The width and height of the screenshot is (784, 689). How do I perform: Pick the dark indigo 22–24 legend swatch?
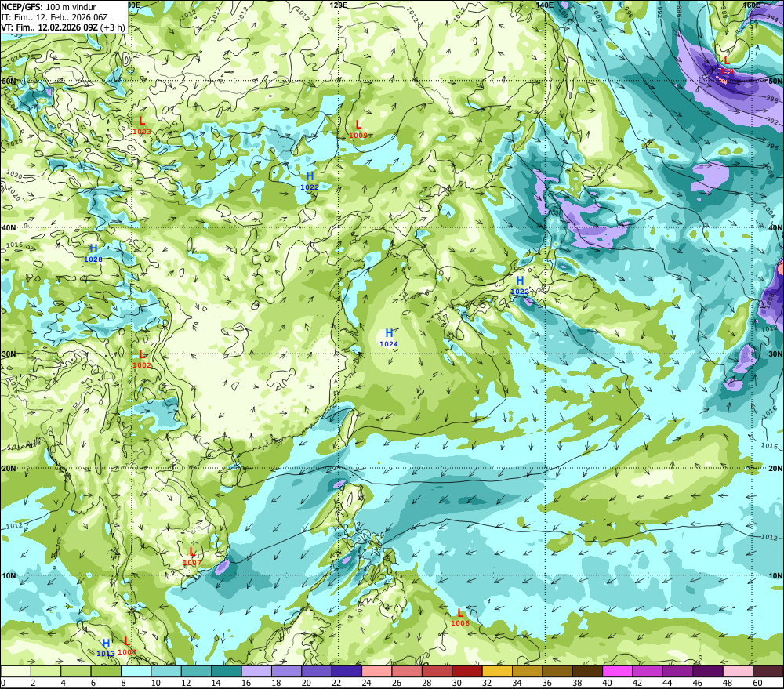[347, 671]
